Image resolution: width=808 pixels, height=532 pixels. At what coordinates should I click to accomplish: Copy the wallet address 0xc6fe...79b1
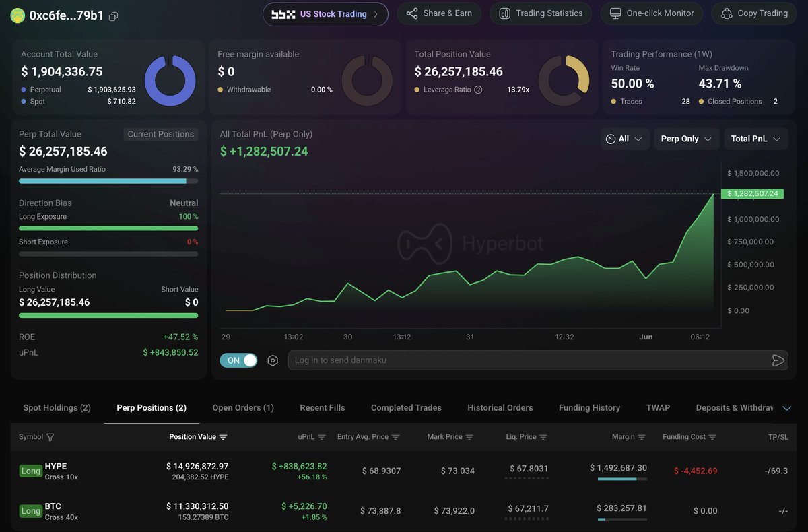(113, 16)
